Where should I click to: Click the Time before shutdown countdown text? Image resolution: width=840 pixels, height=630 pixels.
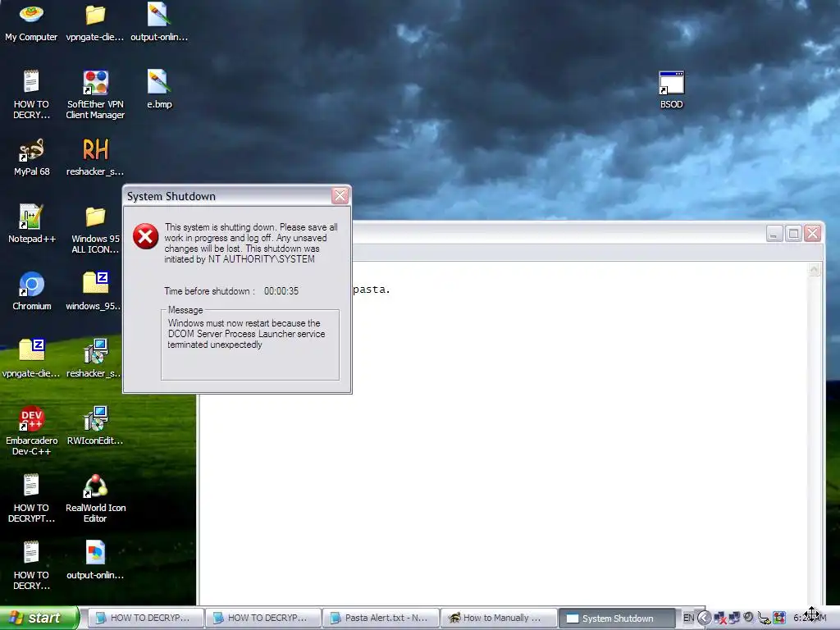point(231,291)
